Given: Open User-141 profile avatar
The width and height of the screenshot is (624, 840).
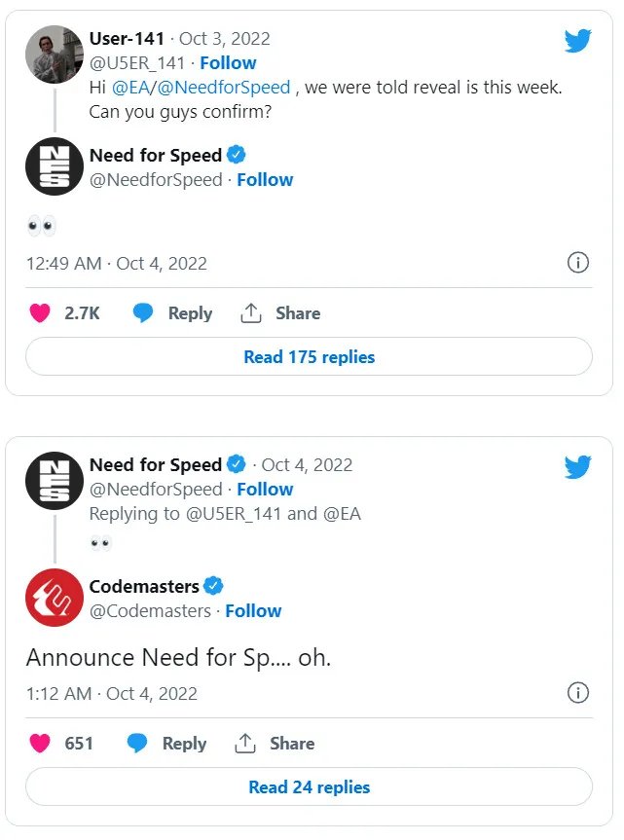Looking at the screenshot, I should point(54,55).
